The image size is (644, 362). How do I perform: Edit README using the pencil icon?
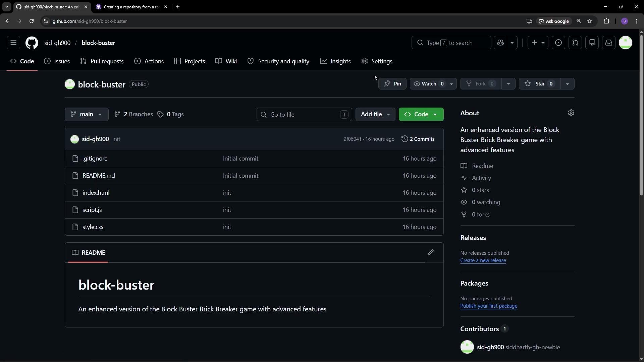(431, 252)
